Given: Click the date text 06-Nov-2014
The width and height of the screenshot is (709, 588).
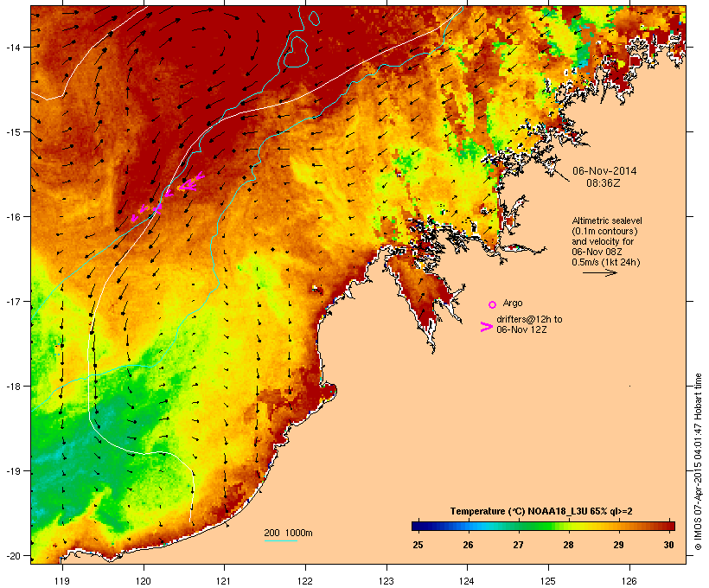Looking at the screenshot, I should tap(604, 171).
